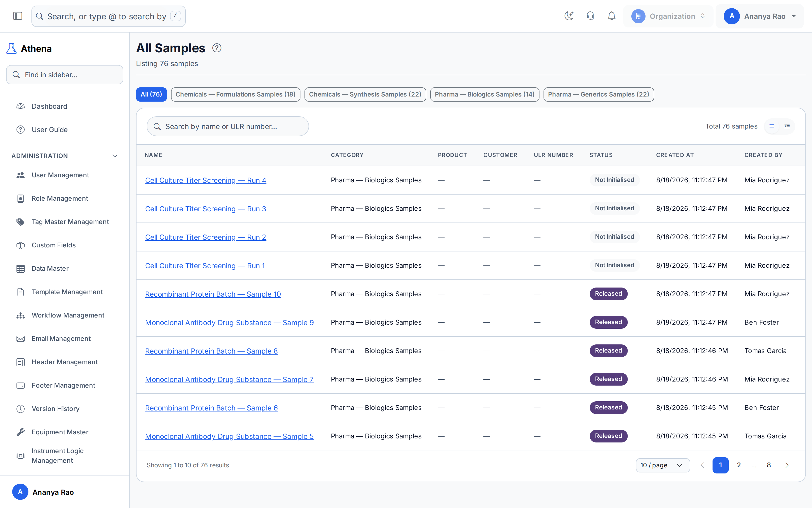
Task: Click Total 76 samples text
Action: coord(731,126)
